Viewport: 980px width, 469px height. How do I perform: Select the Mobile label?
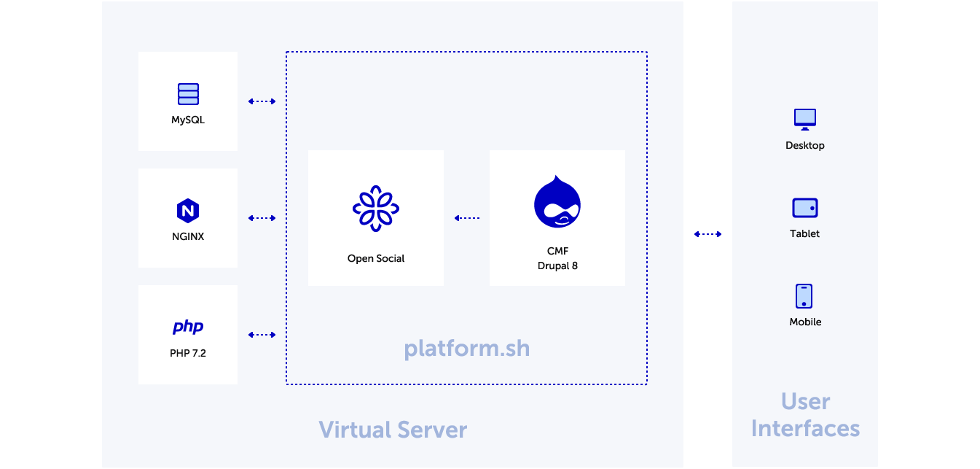coord(805,322)
